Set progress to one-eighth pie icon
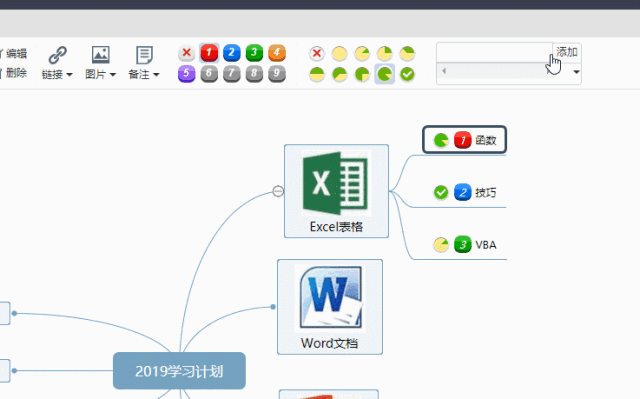 [362, 53]
